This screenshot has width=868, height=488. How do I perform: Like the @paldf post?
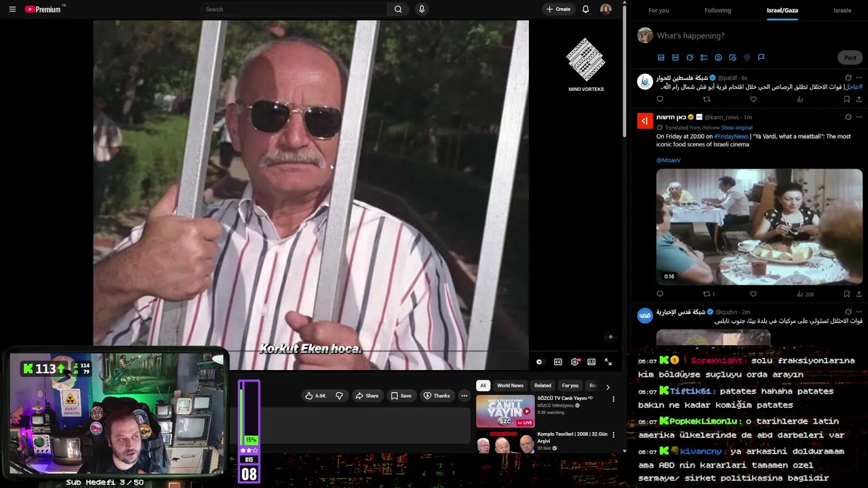point(753,99)
